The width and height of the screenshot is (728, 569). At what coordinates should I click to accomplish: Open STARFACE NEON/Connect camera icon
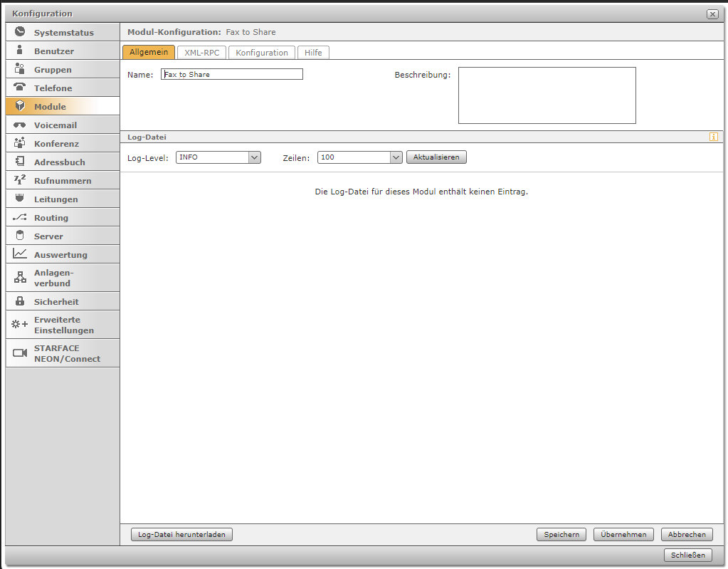(x=20, y=353)
